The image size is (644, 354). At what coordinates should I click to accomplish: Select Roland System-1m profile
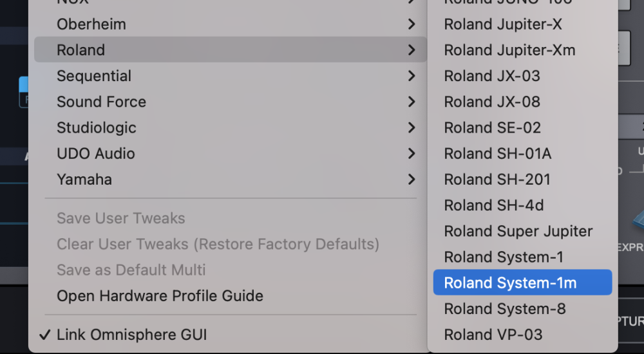[x=510, y=283]
